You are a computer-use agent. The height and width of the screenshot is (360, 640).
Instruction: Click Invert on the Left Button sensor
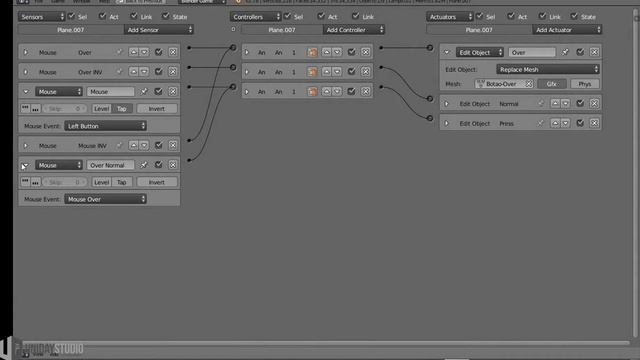tap(157, 109)
